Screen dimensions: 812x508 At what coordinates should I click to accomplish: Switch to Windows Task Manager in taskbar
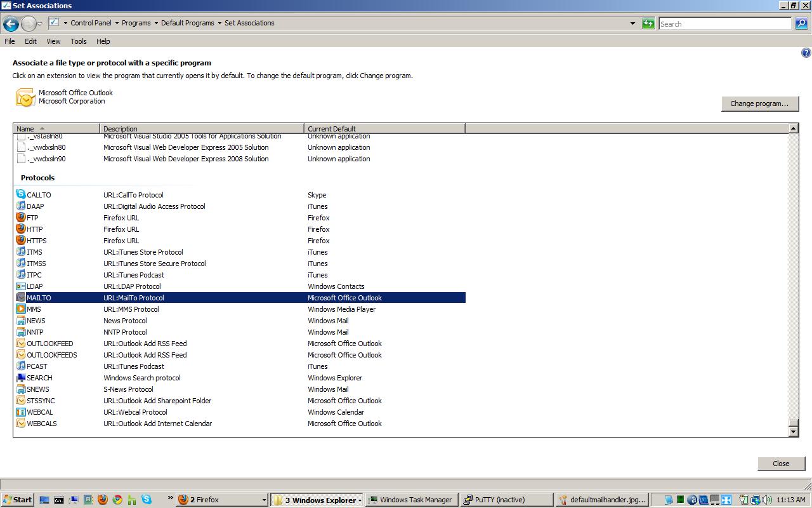point(411,500)
